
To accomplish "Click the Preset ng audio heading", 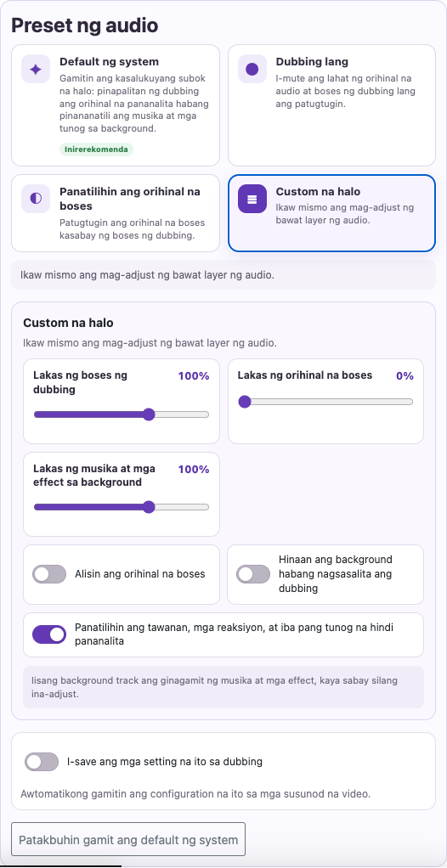I will pos(85,25).
